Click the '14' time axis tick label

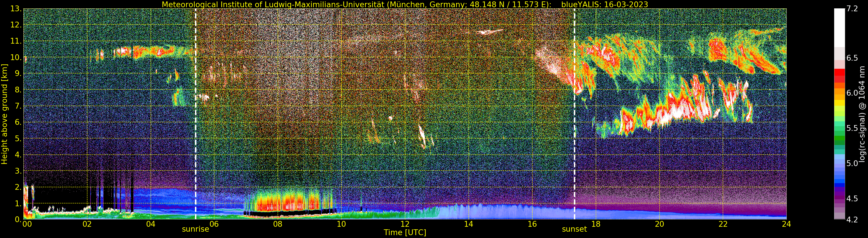point(468,224)
